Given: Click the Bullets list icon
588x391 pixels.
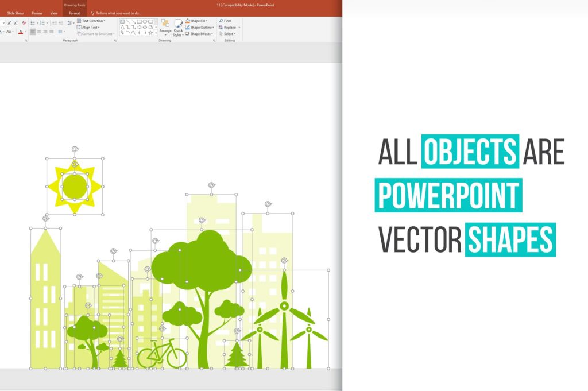Looking at the screenshot, I should click(x=33, y=23).
